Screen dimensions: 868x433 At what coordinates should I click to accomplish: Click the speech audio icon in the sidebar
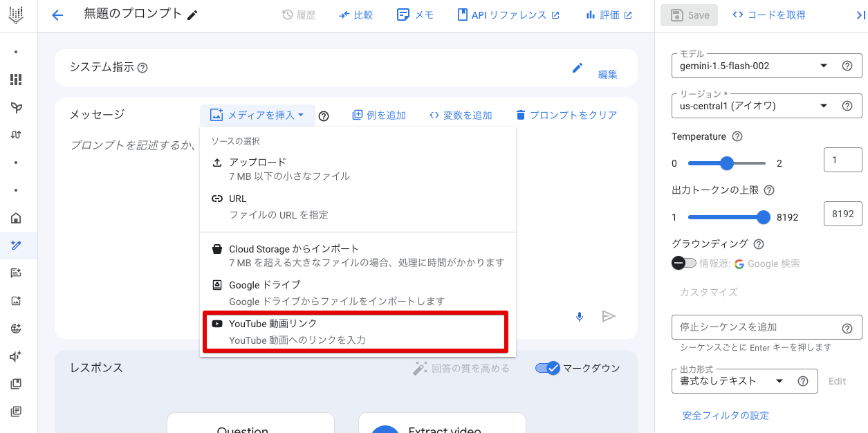[x=15, y=356]
